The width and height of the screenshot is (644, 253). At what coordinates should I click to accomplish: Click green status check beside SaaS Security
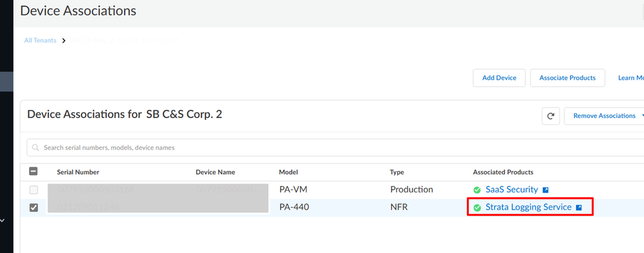tap(477, 190)
